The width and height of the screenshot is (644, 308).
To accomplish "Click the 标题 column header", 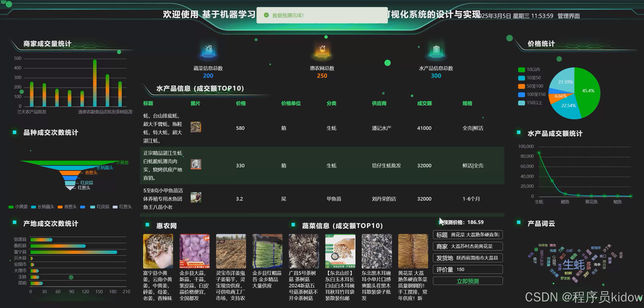I will pyautogui.click(x=148, y=103).
